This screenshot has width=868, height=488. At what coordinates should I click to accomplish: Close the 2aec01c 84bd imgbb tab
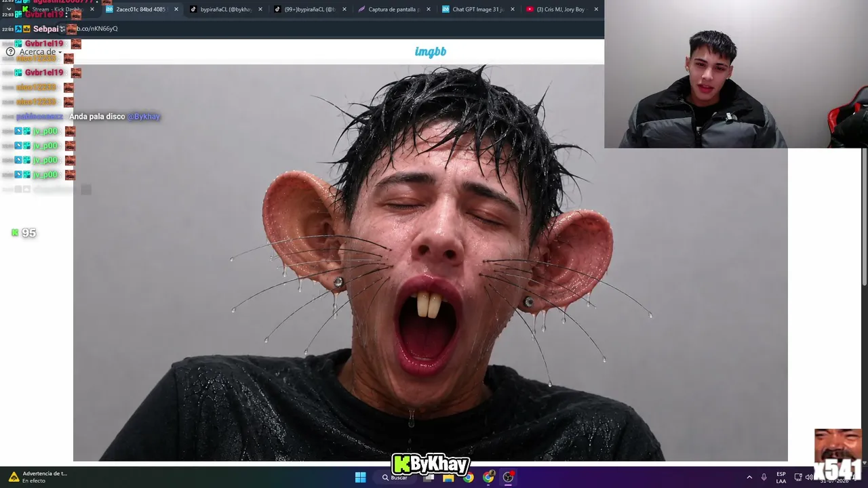(176, 9)
